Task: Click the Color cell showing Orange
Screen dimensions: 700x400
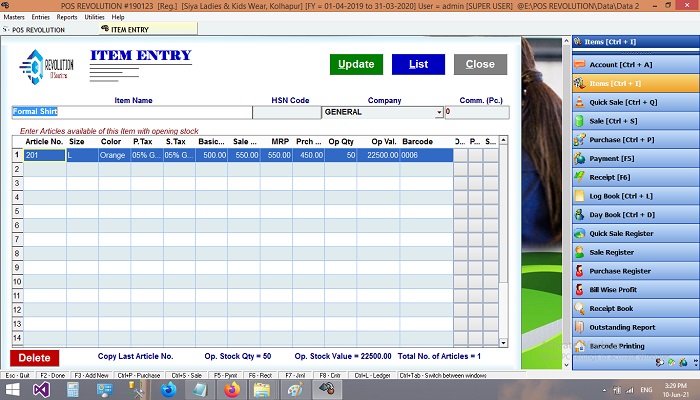Action: [x=114, y=155]
